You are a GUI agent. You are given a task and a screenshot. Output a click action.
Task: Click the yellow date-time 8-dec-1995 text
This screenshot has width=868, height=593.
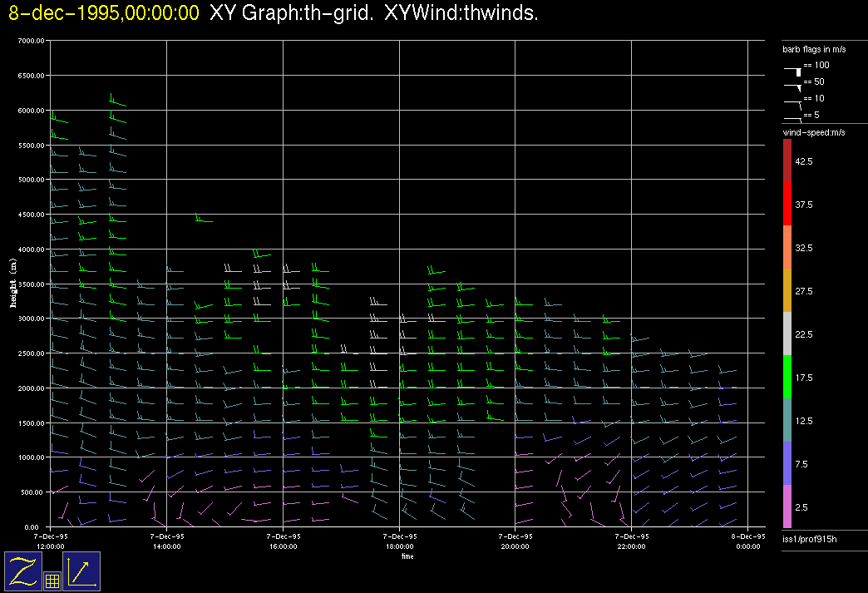click(104, 13)
